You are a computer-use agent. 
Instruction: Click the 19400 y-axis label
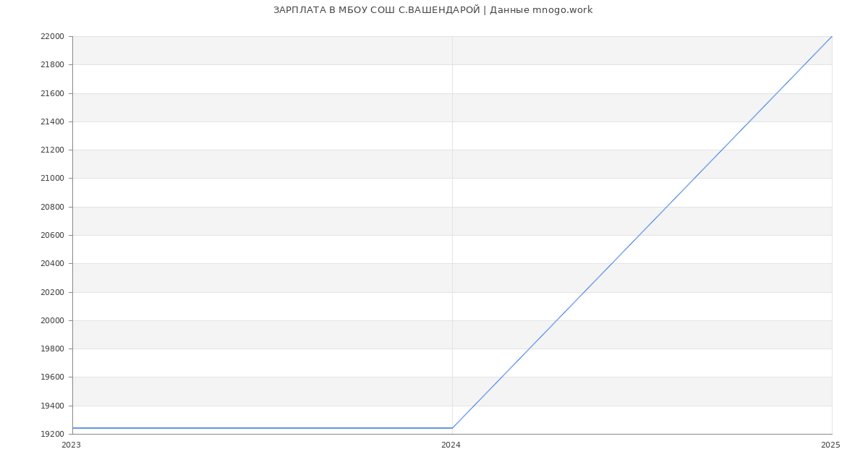pos(52,406)
